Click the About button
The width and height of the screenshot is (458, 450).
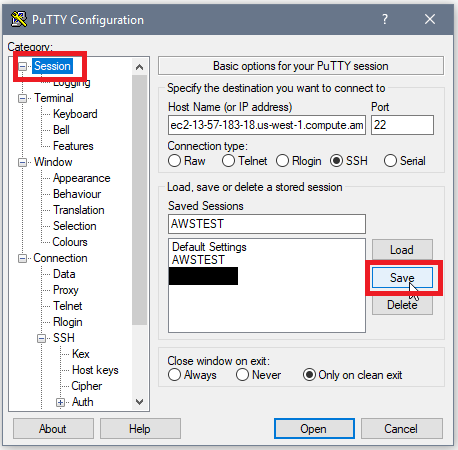click(x=53, y=429)
